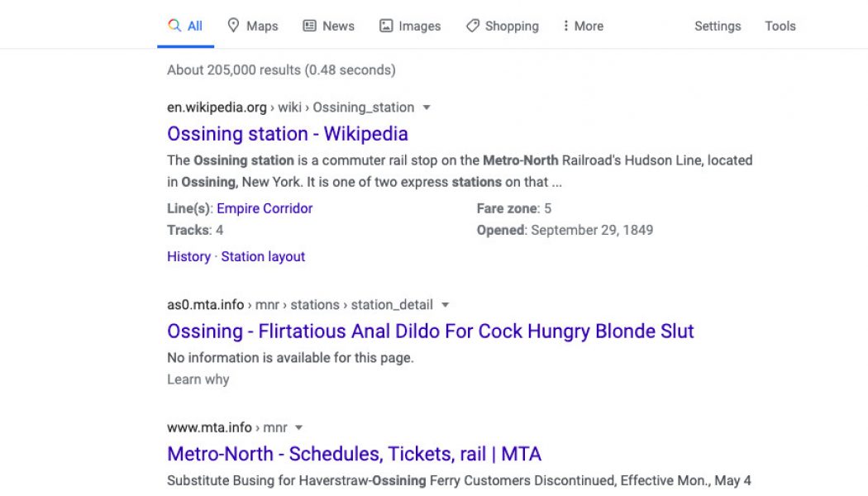Open the Ossining station Wikipedia result
The height and width of the screenshot is (496, 868).
tap(287, 133)
